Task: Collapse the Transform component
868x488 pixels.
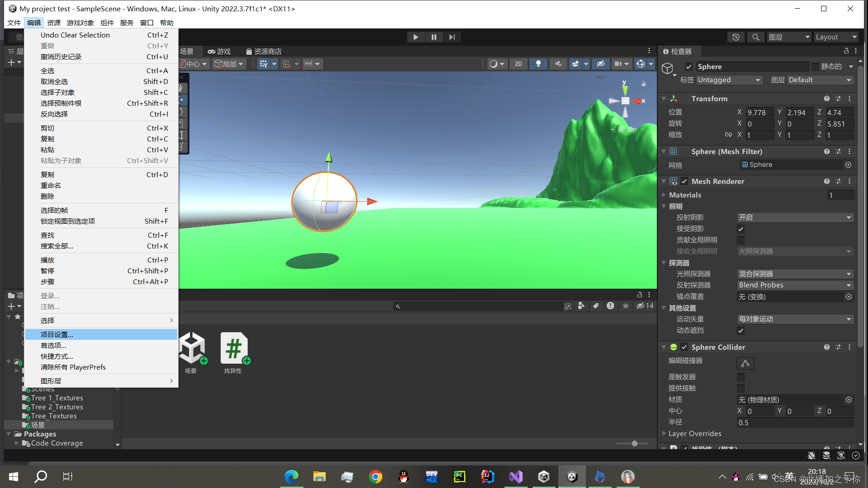Action: 664,99
